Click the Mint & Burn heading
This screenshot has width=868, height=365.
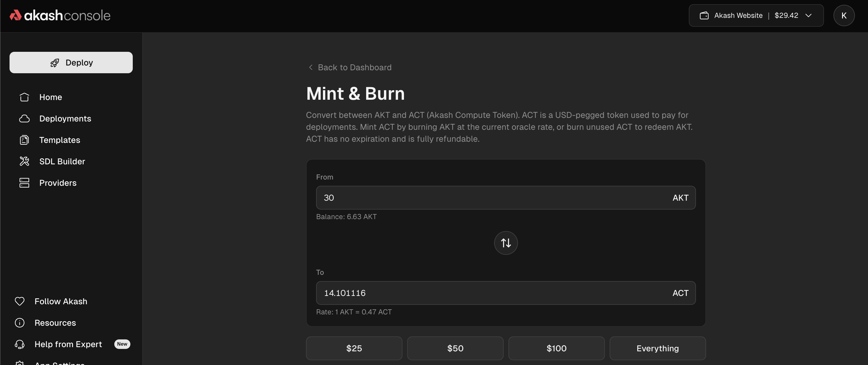pyautogui.click(x=355, y=93)
